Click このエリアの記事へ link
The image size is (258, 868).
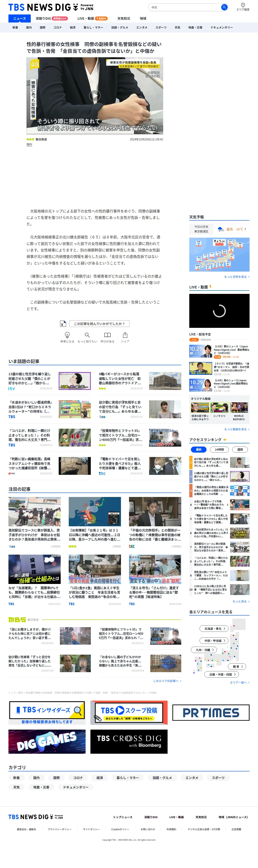[167, 681]
